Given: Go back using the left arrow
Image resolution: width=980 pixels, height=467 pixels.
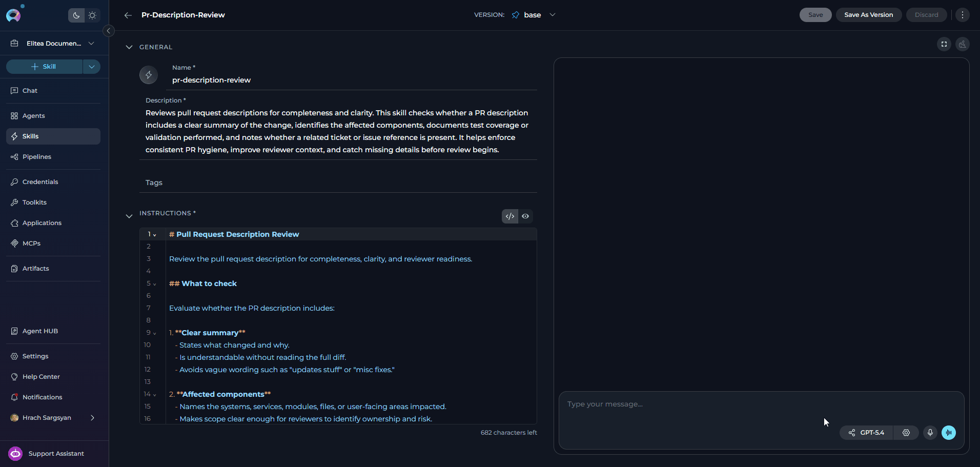Looking at the screenshot, I should (x=128, y=15).
